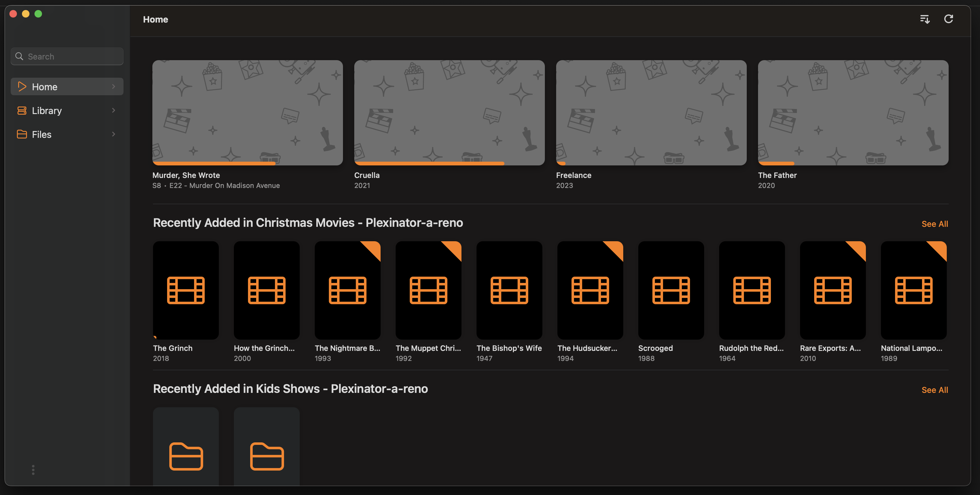This screenshot has height=495, width=980.
Task: Click the refresh icon in header
Action: (x=948, y=19)
